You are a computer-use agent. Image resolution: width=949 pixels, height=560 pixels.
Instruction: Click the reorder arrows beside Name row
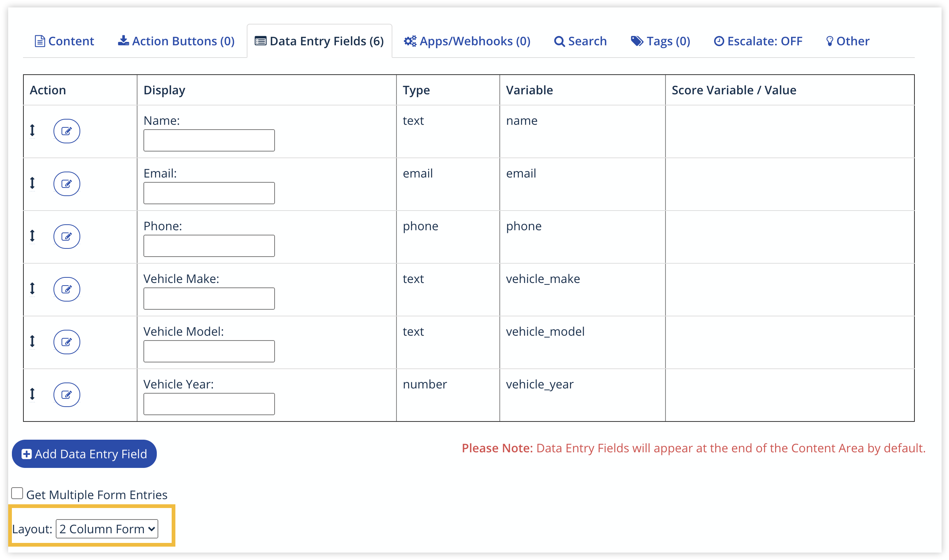click(x=32, y=130)
